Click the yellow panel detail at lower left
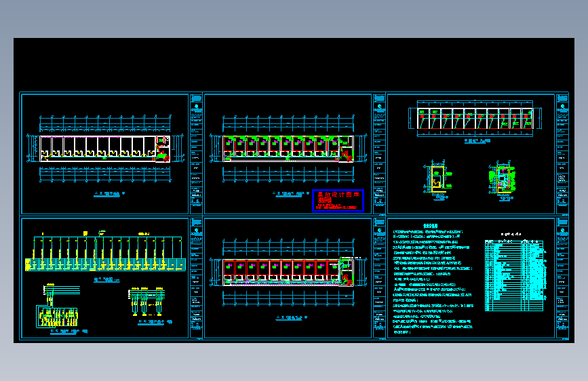Image resolution: width=588 pixels, height=381 pixels. (x=58, y=306)
